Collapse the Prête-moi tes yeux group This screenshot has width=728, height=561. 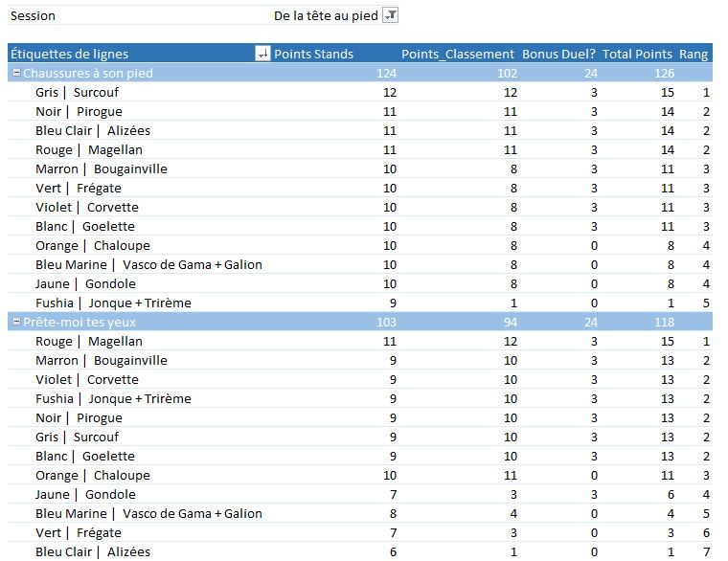15,322
